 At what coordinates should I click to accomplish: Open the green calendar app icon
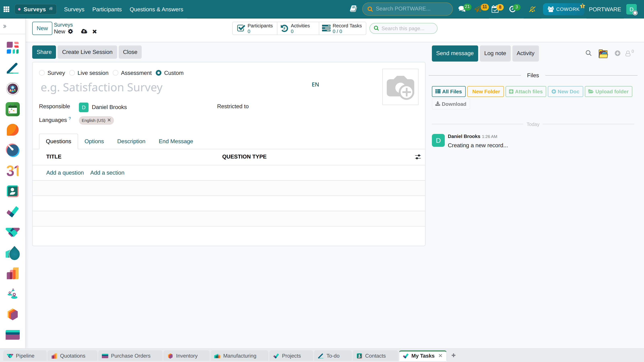[12, 109]
